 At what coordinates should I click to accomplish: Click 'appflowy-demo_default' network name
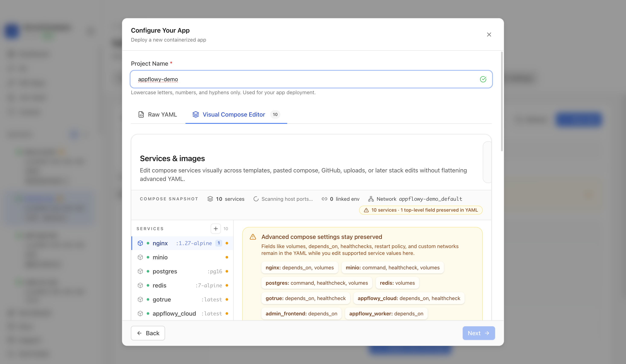click(x=430, y=199)
